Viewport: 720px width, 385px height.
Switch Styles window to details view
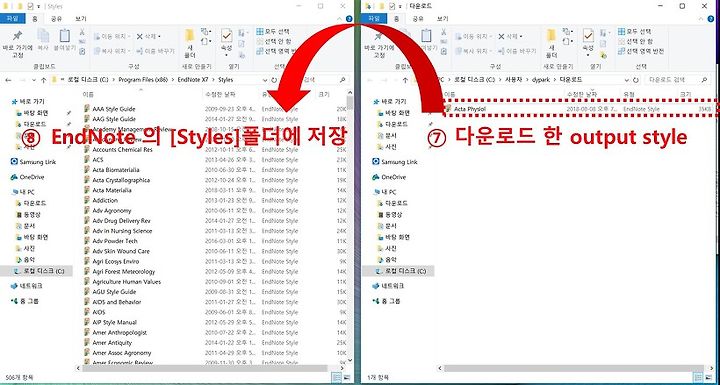337,378
